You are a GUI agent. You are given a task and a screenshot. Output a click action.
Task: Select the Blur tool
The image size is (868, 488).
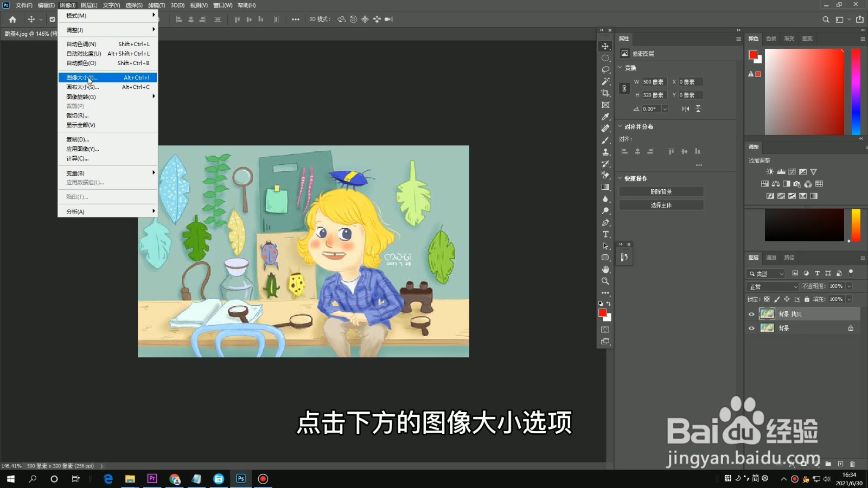[x=605, y=199]
